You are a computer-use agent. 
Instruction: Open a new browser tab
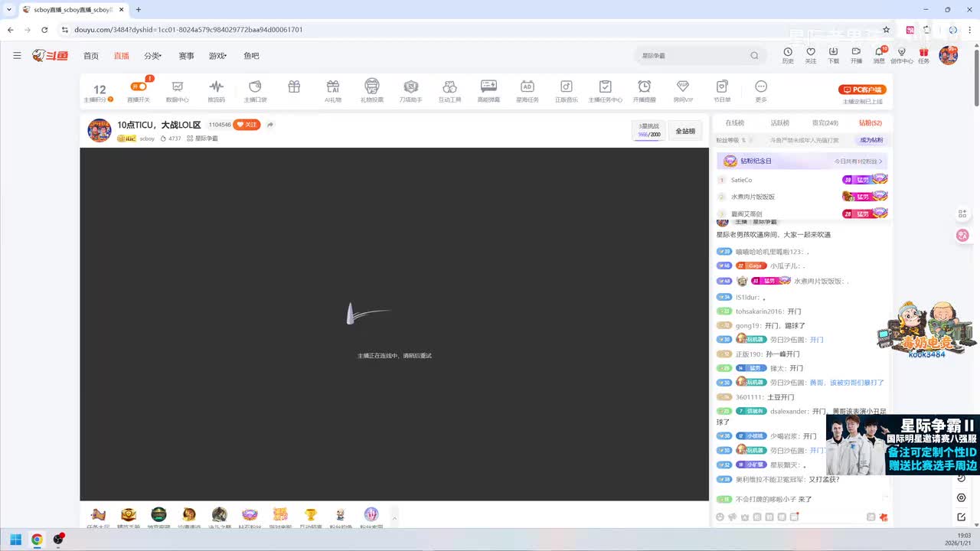pos(139,10)
